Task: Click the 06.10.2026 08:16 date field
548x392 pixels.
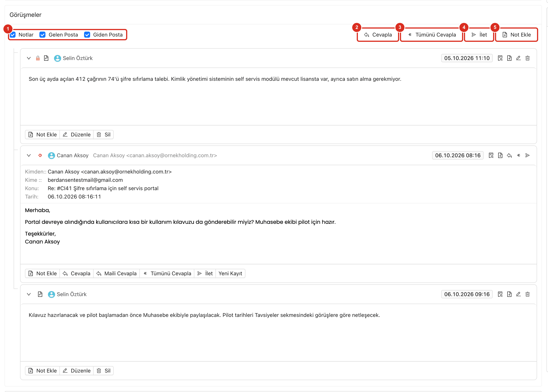Action: [x=458, y=156]
